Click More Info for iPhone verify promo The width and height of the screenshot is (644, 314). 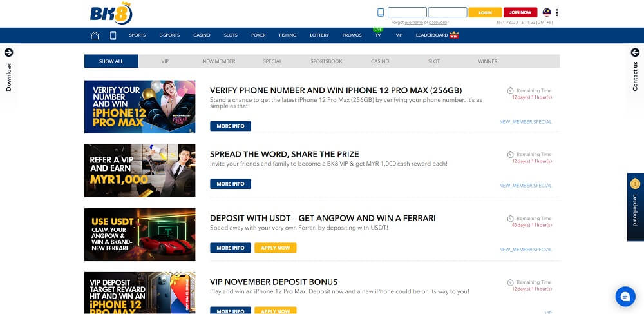231,126
